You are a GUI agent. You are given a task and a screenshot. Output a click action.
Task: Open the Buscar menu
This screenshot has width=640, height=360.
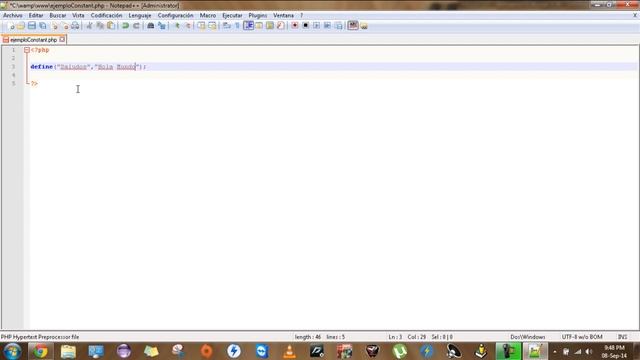click(x=58, y=16)
